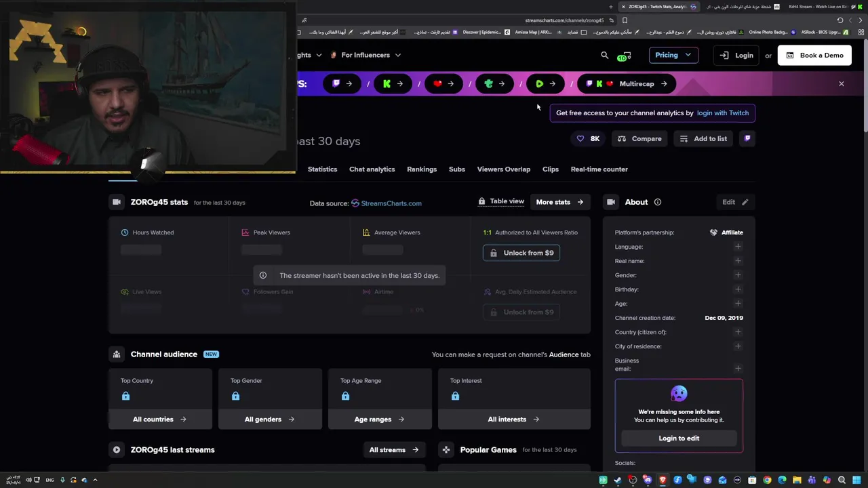Expand the Gender plus button

tap(738, 275)
